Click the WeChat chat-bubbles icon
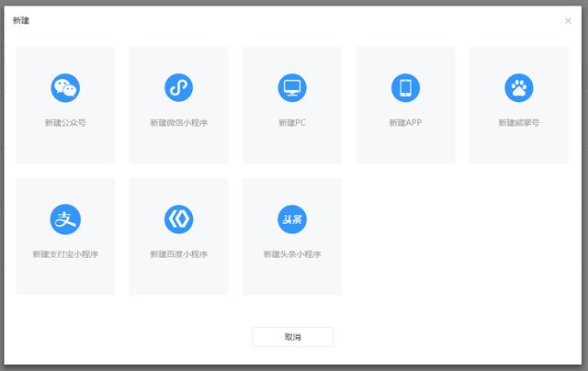 (65, 87)
